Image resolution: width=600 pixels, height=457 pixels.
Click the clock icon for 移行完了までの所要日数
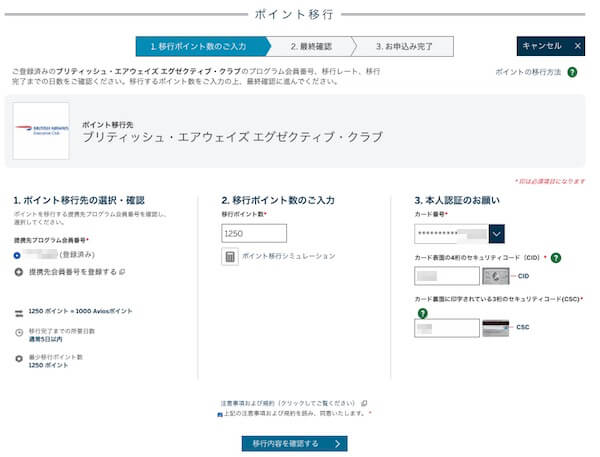click(x=19, y=332)
